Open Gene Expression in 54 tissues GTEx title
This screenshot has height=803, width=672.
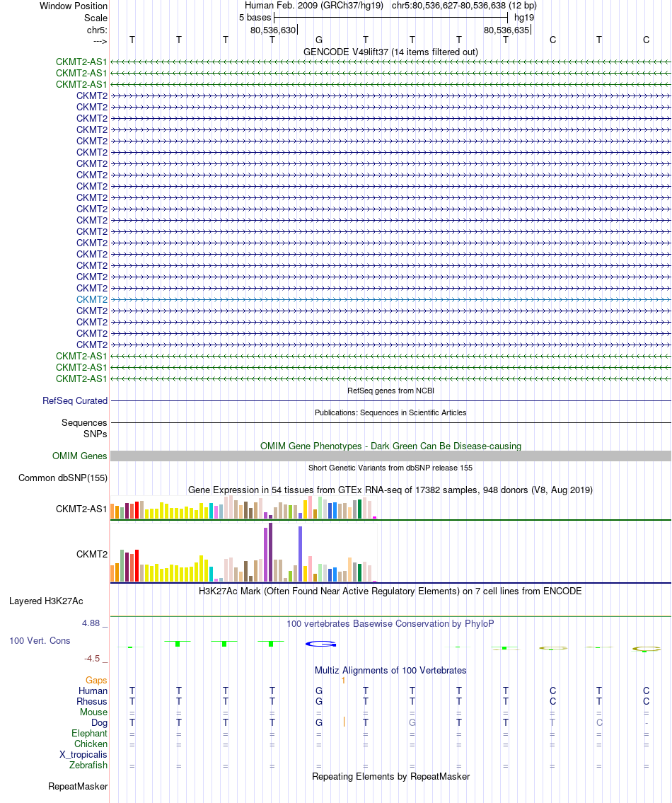pyautogui.click(x=390, y=490)
